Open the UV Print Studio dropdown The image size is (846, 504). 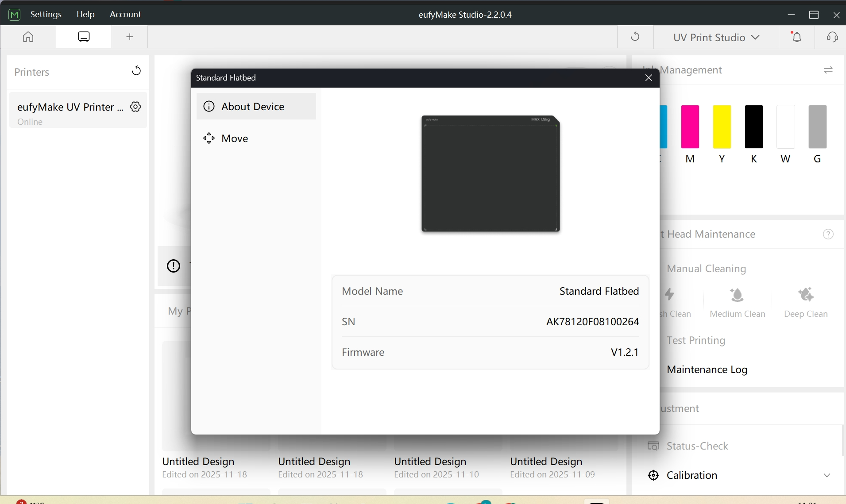pos(716,38)
